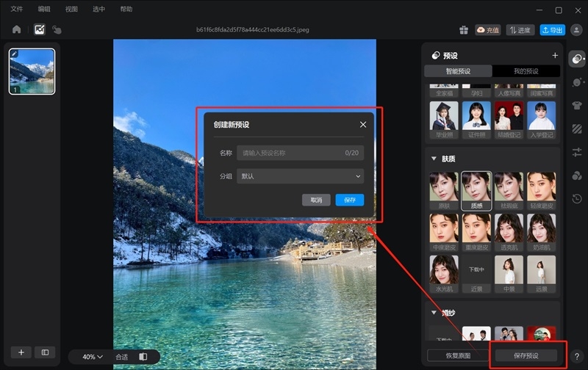Select the image edit mode icon
This screenshot has width=588, height=370.
pyautogui.click(x=40, y=29)
